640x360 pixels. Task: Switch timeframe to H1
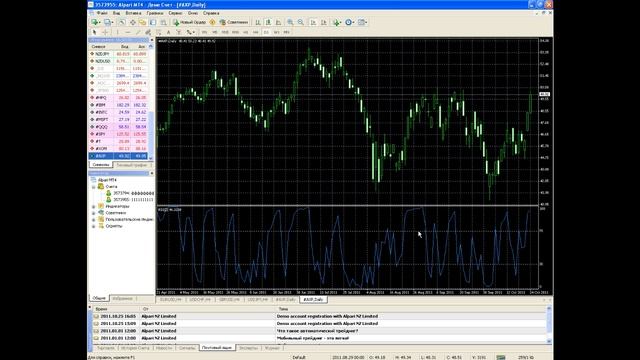coord(246,32)
